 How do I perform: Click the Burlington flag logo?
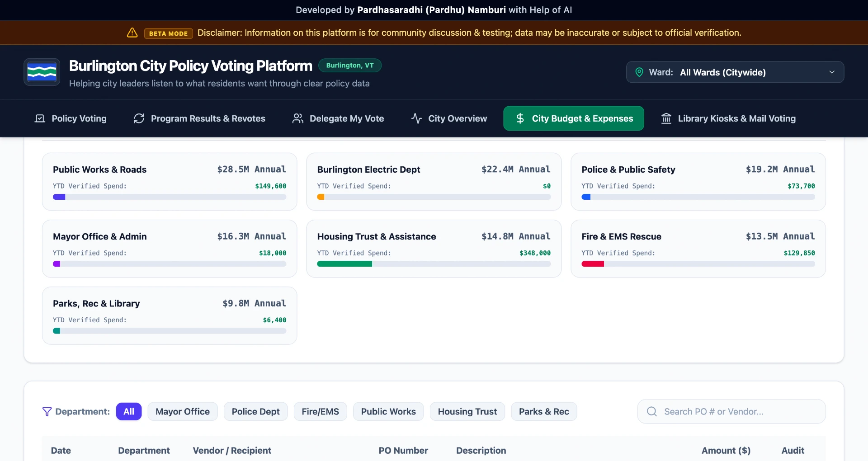coord(42,72)
